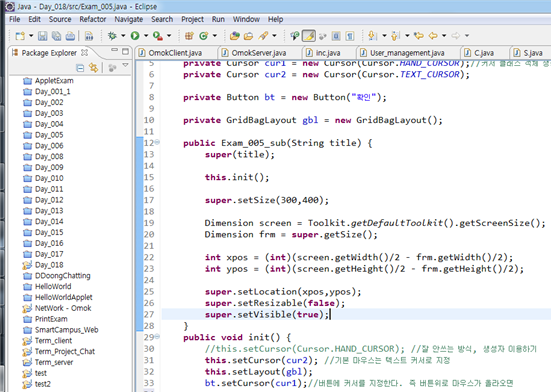Close the Package Explorer view
The width and height of the screenshot is (551, 392).
point(84,53)
